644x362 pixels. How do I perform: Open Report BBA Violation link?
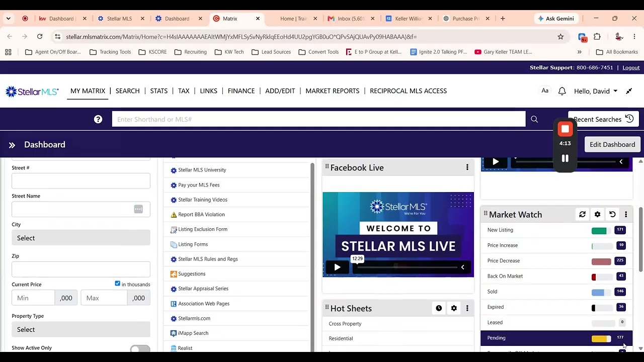[201, 215]
